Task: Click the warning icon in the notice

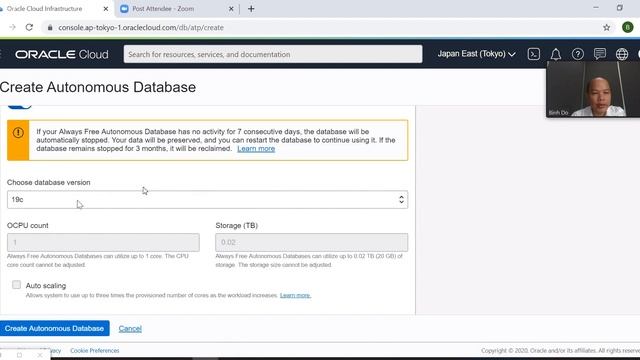Action: (x=18, y=133)
